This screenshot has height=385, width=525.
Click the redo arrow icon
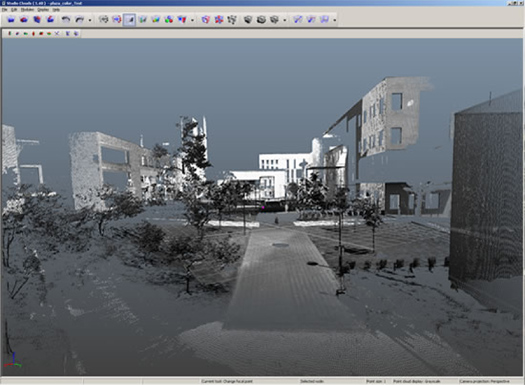tap(79, 20)
